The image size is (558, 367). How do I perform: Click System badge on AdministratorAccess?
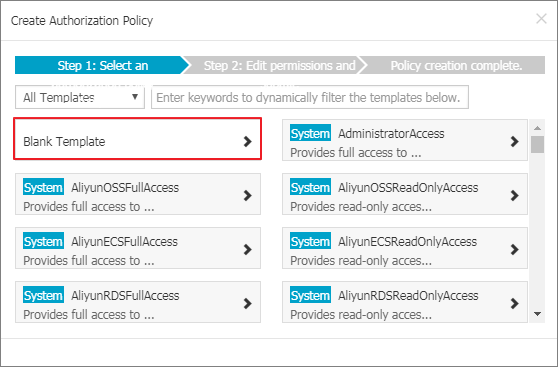[x=310, y=133]
